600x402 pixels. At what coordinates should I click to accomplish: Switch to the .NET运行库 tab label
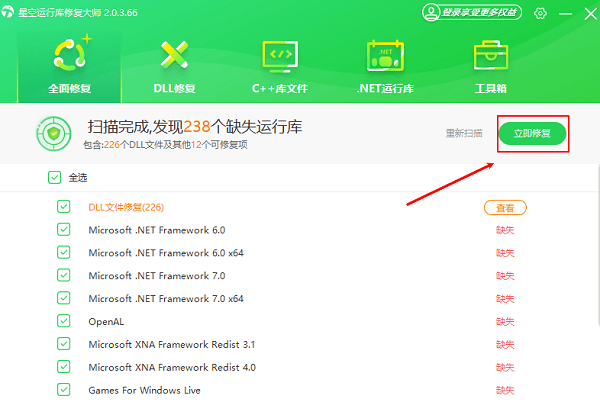[x=385, y=89]
